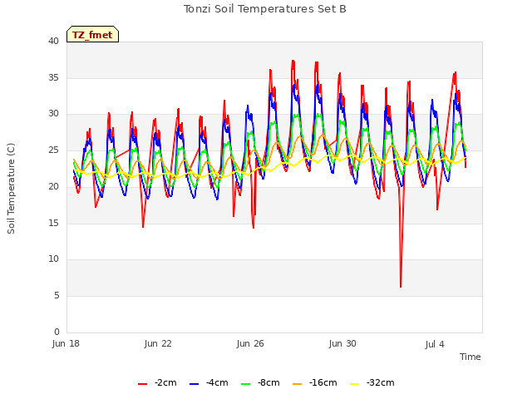Click the Time axis label
This screenshot has height=399, width=532.
[470, 357]
